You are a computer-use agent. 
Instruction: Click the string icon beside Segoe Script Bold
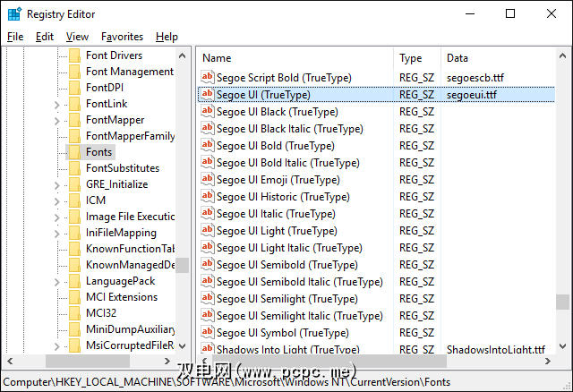207,77
